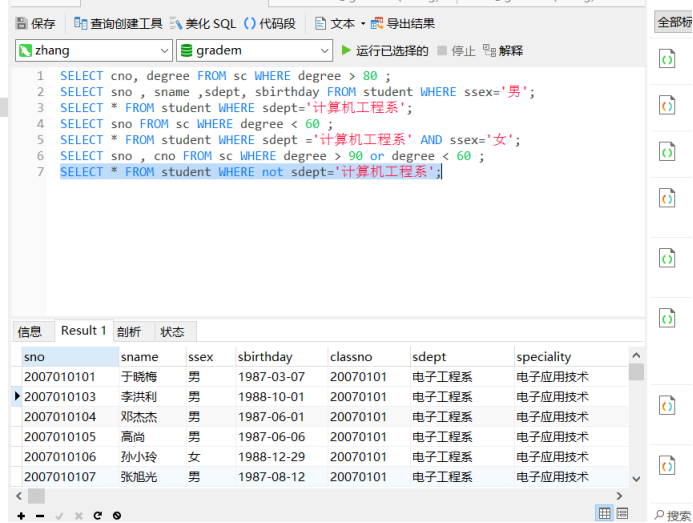Viewport: 693px width, 523px height.
Task: Click the 停止 stop button
Action: pyautogui.click(x=457, y=50)
